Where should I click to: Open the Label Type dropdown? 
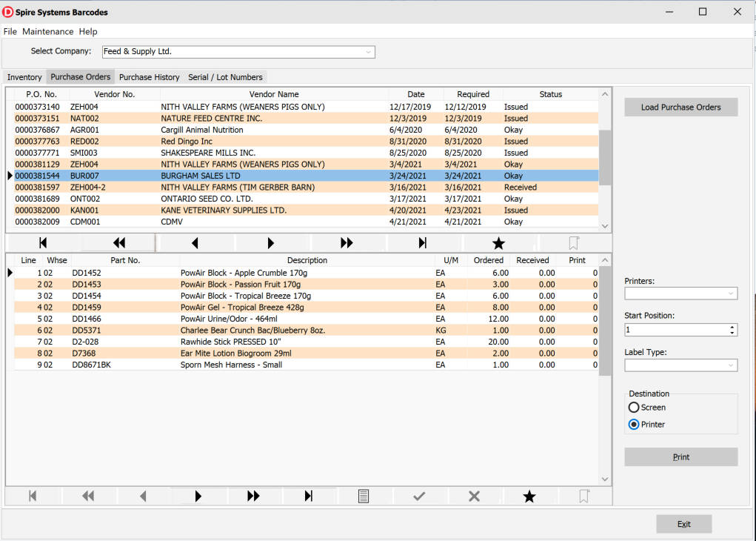(731, 365)
